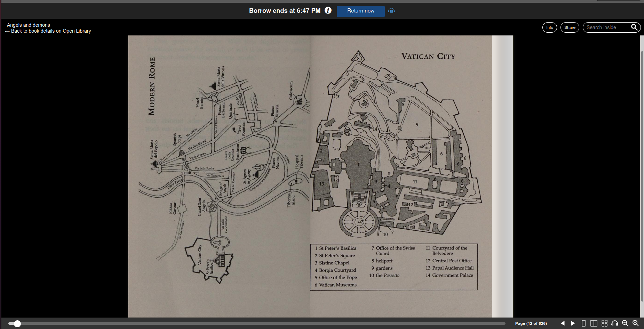This screenshot has width=644, height=329.
Task: Click the legend entry 'the Passetto'
Action: click(388, 275)
